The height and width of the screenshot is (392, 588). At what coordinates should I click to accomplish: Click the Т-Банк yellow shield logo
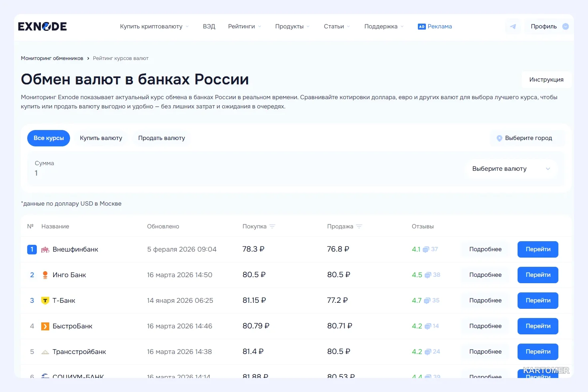point(45,300)
